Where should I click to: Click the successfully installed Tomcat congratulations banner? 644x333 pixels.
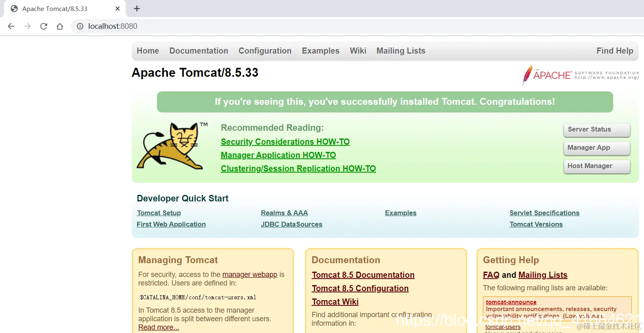(385, 102)
